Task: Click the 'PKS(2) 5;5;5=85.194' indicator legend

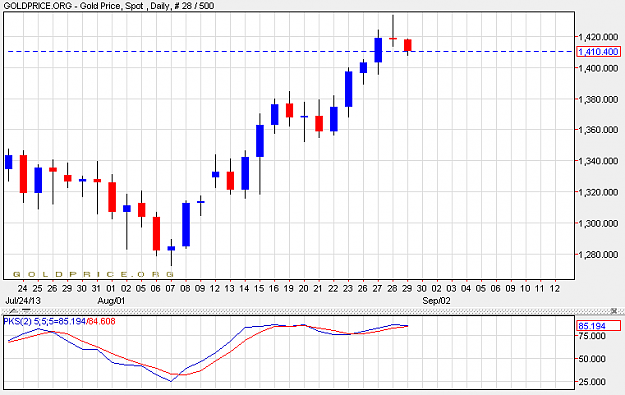Action: point(44,321)
